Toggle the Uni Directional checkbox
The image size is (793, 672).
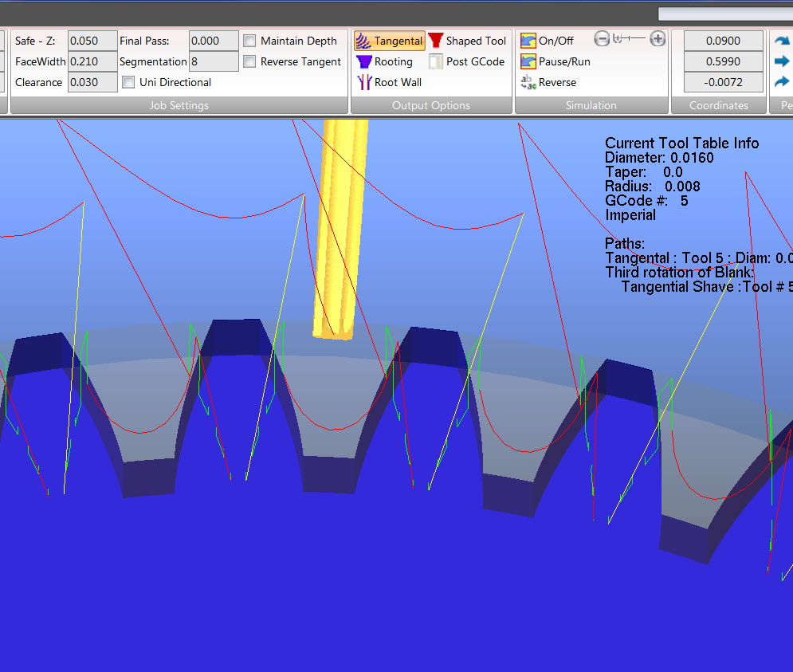pyautogui.click(x=128, y=82)
